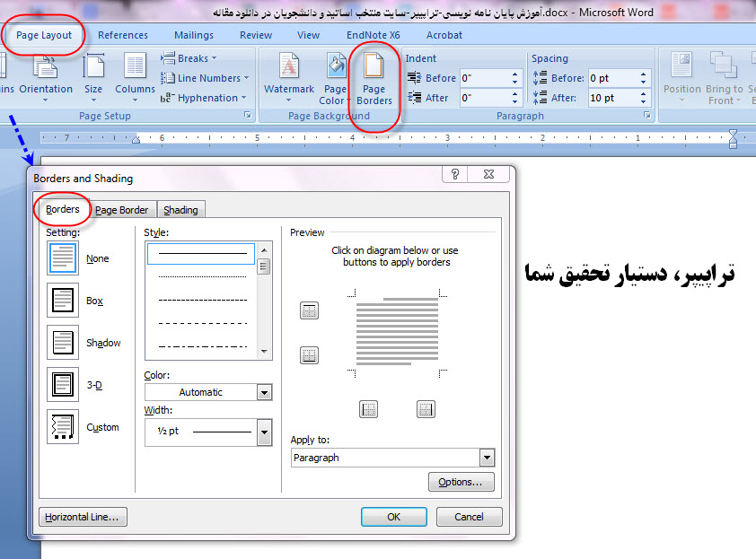Switch to the Shading tab
The width and height of the screenshot is (756, 559).
pos(180,209)
